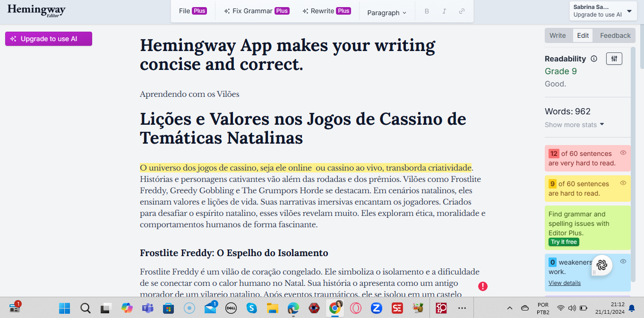Open readability settings sliders button

(x=614, y=59)
